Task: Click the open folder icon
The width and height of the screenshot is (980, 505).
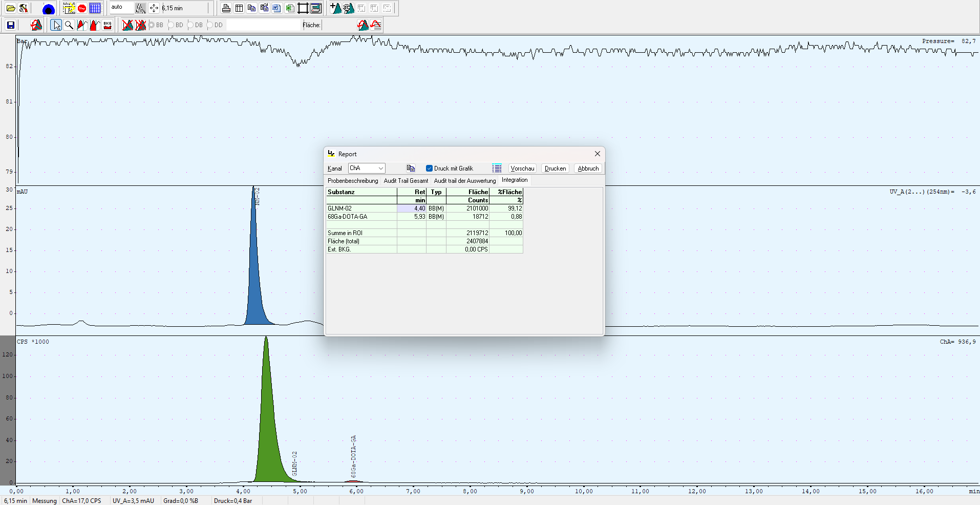Action: 10,8
